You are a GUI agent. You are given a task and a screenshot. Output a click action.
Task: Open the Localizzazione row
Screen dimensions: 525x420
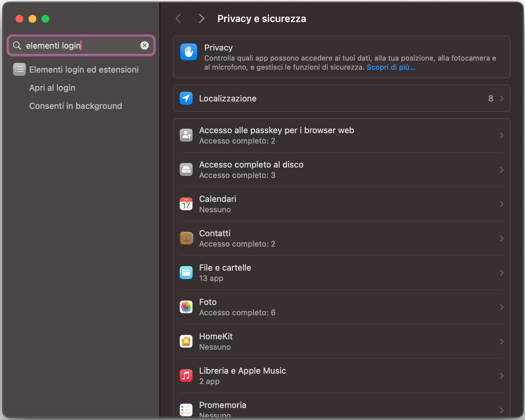click(341, 98)
